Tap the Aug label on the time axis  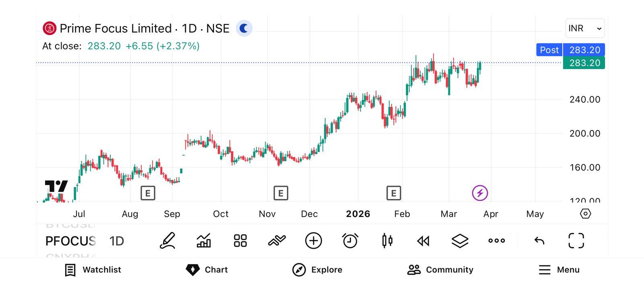click(130, 214)
